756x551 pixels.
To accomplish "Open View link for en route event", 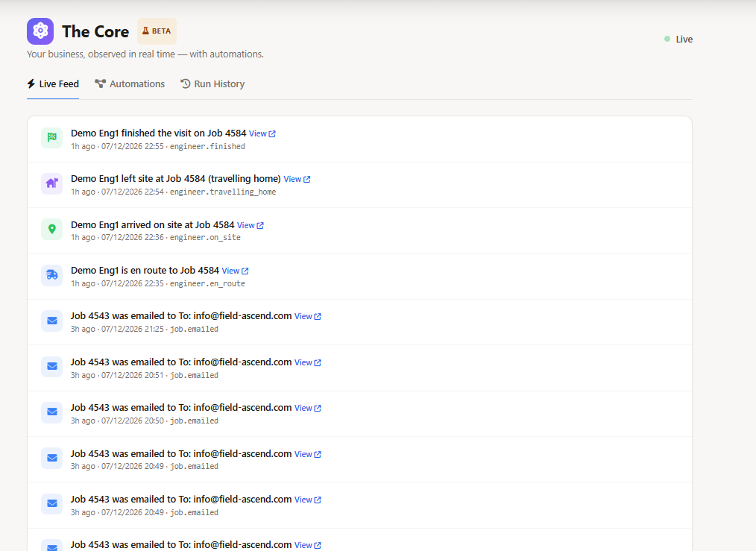I will pos(236,271).
